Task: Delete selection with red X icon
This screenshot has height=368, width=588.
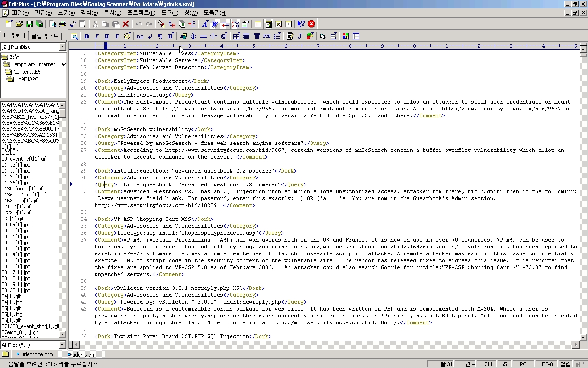Action: click(125, 24)
